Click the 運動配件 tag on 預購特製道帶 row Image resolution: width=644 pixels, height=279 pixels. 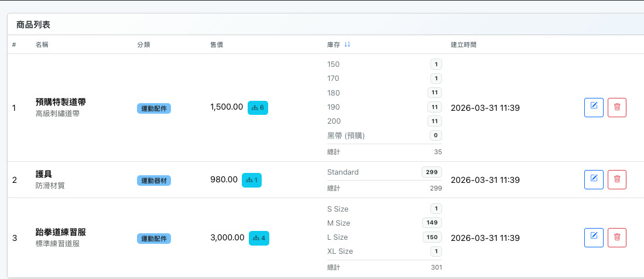(x=153, y=108)
